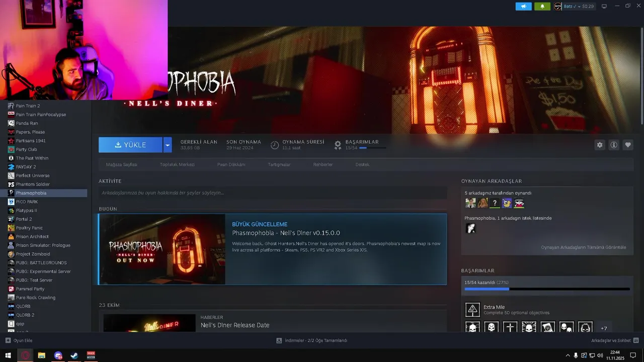Open File Explorer in taskbar
644x362 pixels.
click(42, 355)
